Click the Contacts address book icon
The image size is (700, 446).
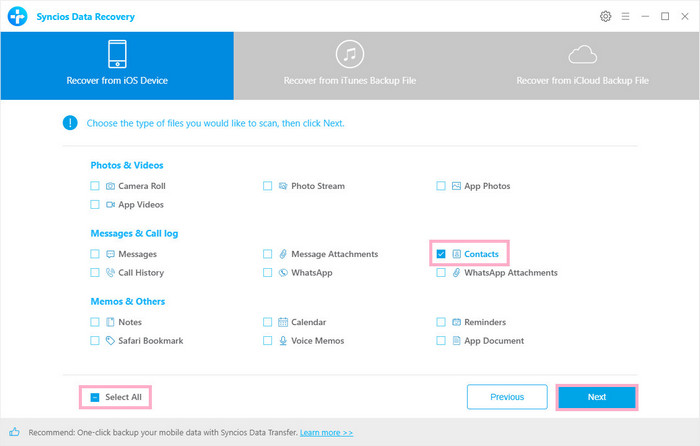coord(456,254)
